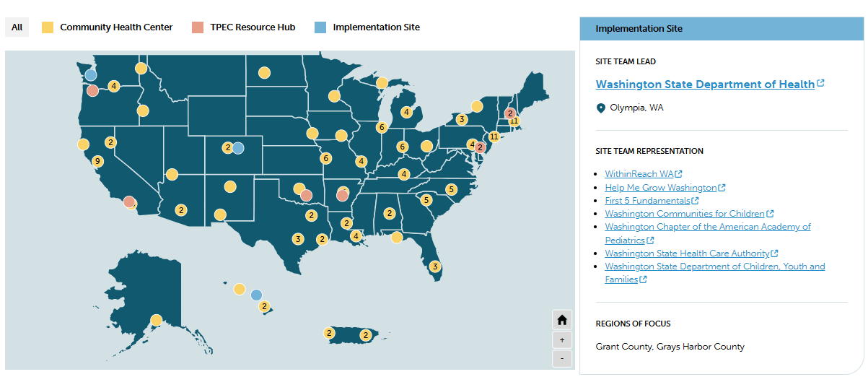
Task: Show all site types with the All filter
Action: pos(17,27)
